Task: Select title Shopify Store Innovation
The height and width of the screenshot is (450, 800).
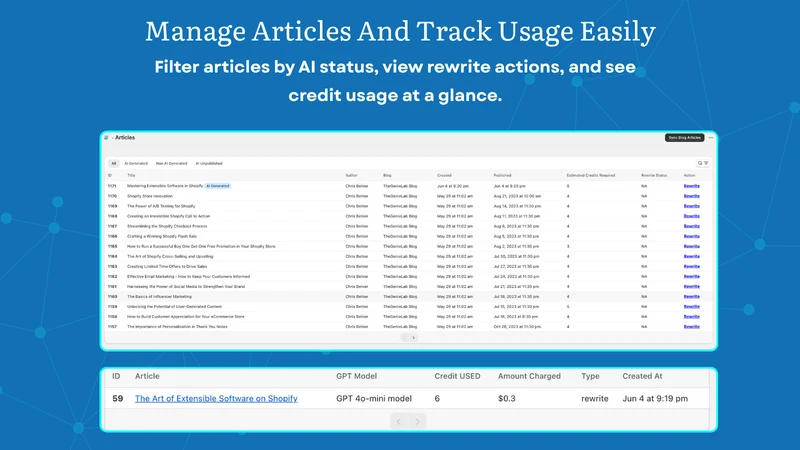Action: click(150, 196)
